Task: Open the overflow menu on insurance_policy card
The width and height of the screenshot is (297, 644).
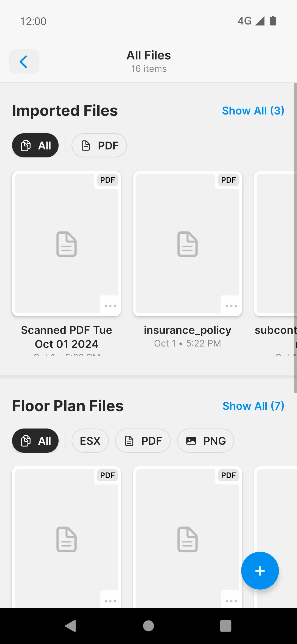Action: tap(231, 305)
